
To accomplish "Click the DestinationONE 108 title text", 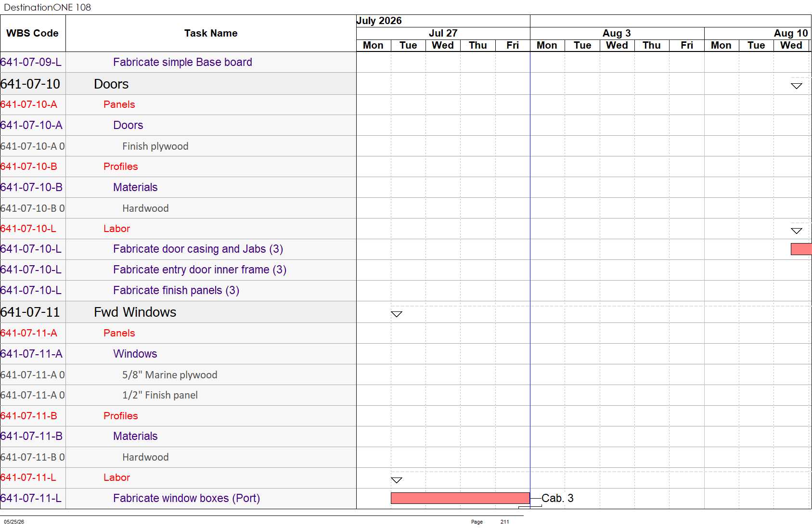I will (x=47, y=7).
